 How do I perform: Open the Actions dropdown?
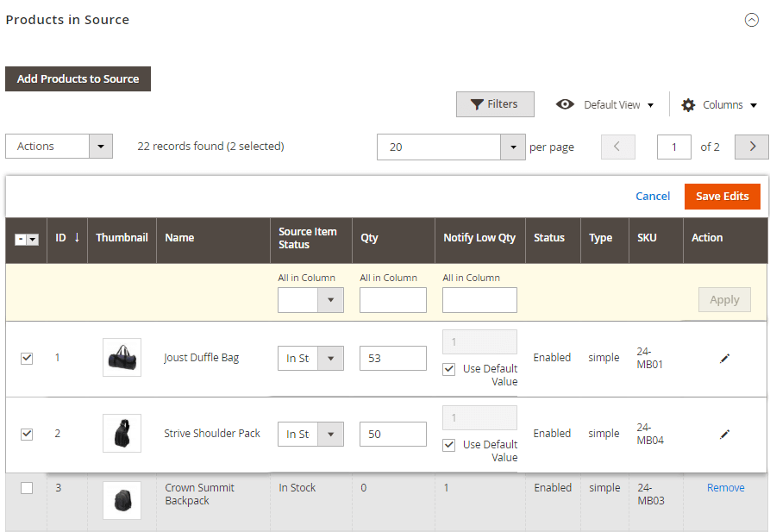tap(59, 147)
